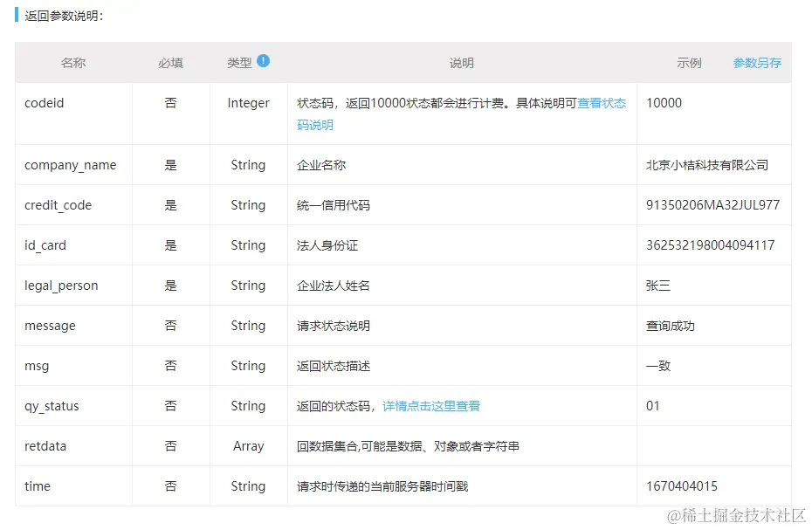812x530 pixels.
Task: Click 是 in the legal_person row
Action: (x=171, y=286)
